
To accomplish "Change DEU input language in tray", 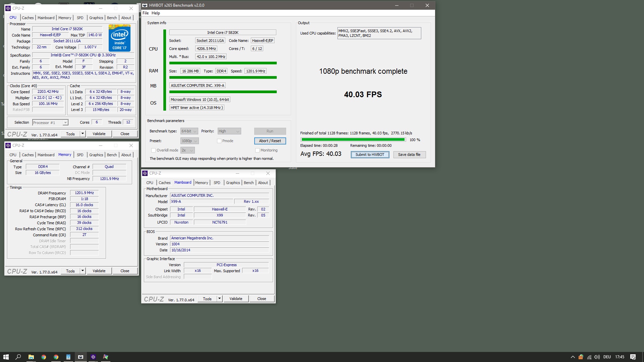I will click(x=607, y=357).
